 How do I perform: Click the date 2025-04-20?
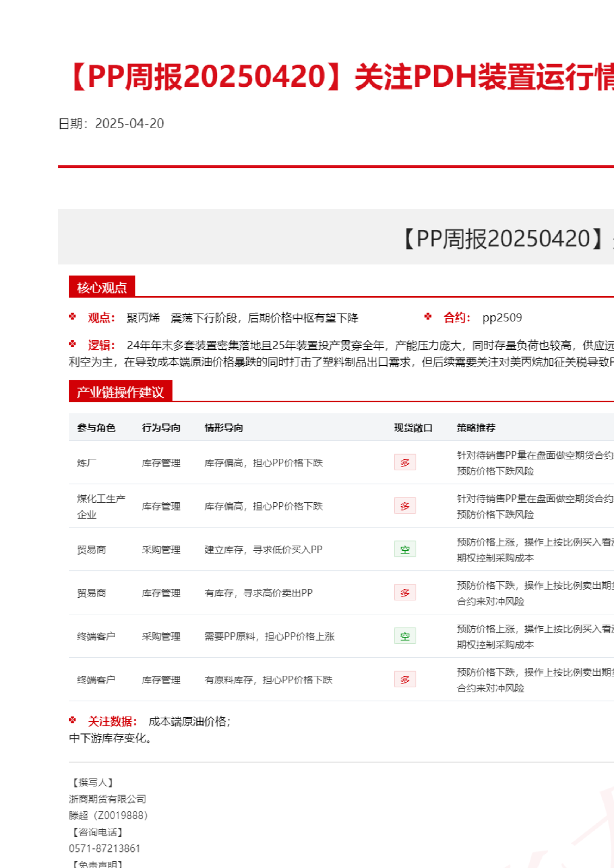(129, 123)
